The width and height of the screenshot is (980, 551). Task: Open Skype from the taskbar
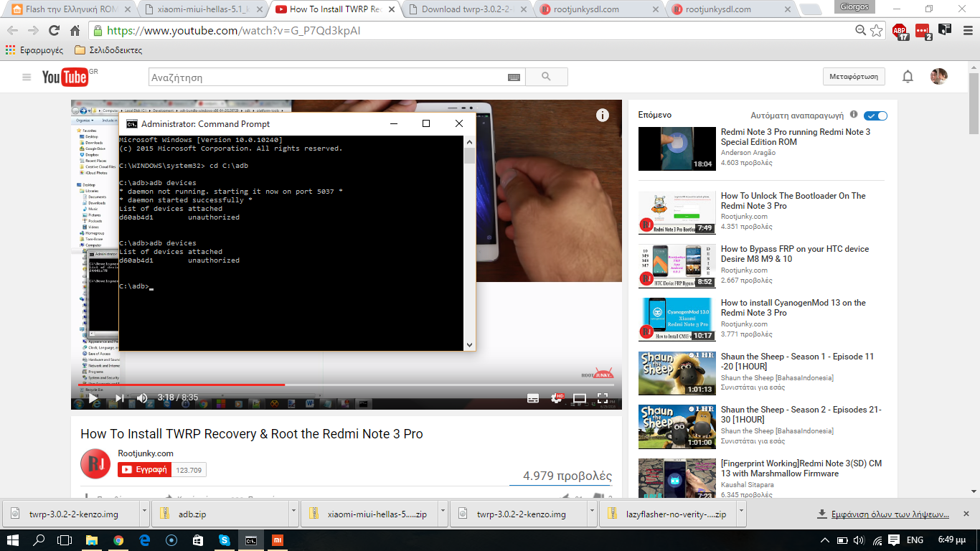point(224,540)
